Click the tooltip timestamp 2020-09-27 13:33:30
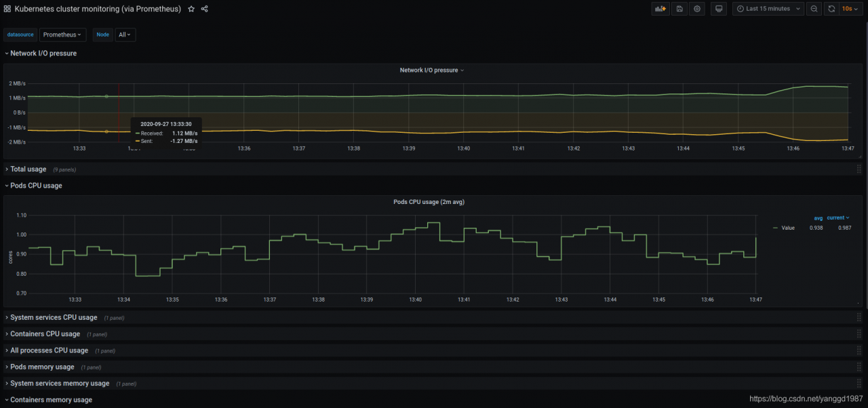 point(165,124)
